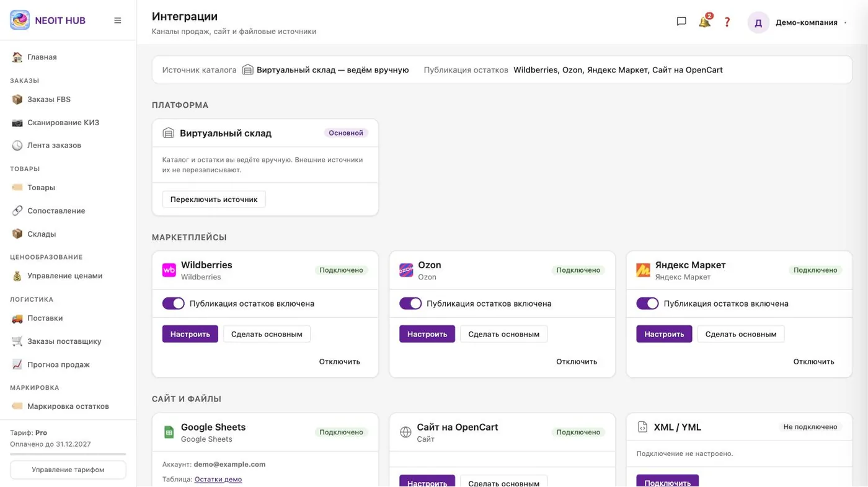
Task: Click warehouse icon in Виртуальный склад card title
Action: point(169,133)
